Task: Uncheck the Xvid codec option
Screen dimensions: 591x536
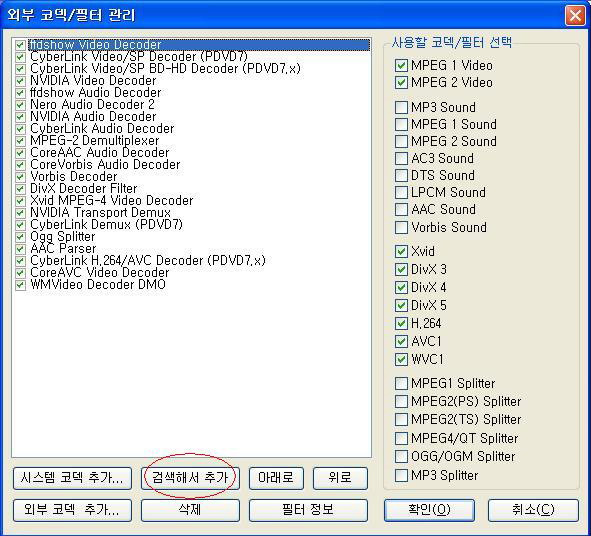Action: 401,251
